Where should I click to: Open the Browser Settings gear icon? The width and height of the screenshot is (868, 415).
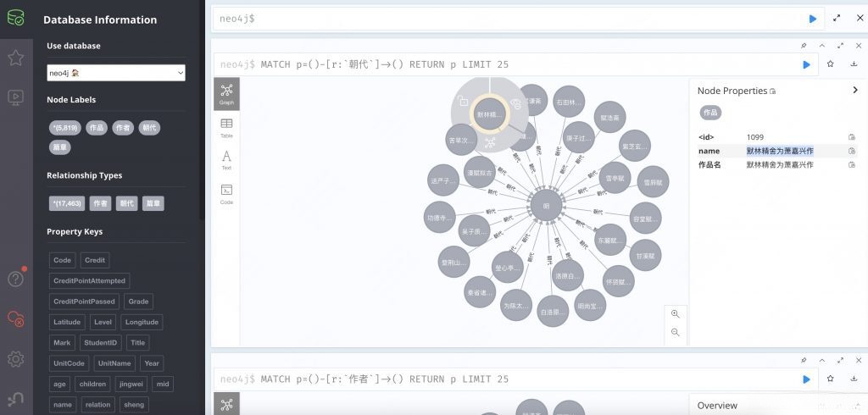15,359
